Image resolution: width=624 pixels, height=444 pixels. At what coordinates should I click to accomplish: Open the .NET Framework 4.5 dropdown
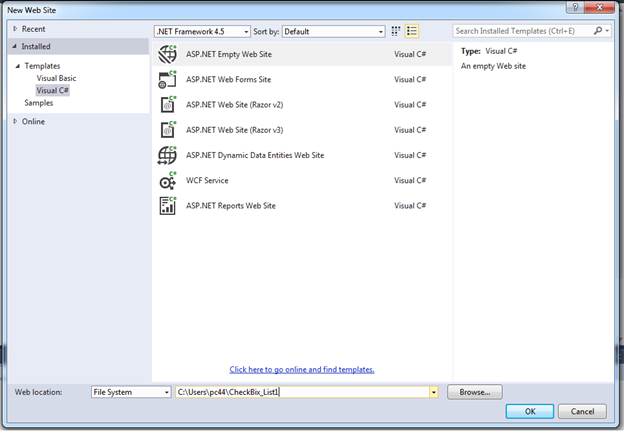(x=202, y=31)
